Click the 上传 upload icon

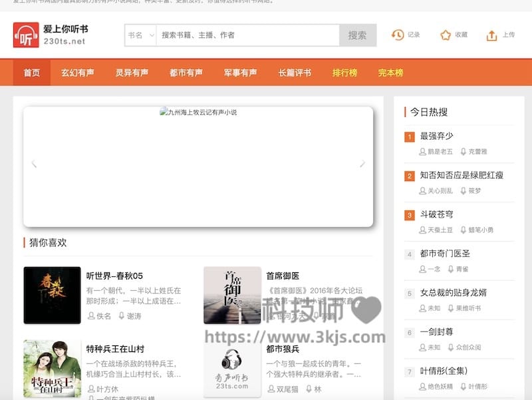(491, 35)
